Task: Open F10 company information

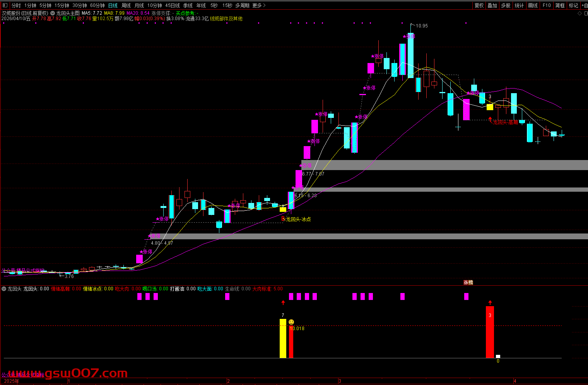Action: tap(546, 5)
